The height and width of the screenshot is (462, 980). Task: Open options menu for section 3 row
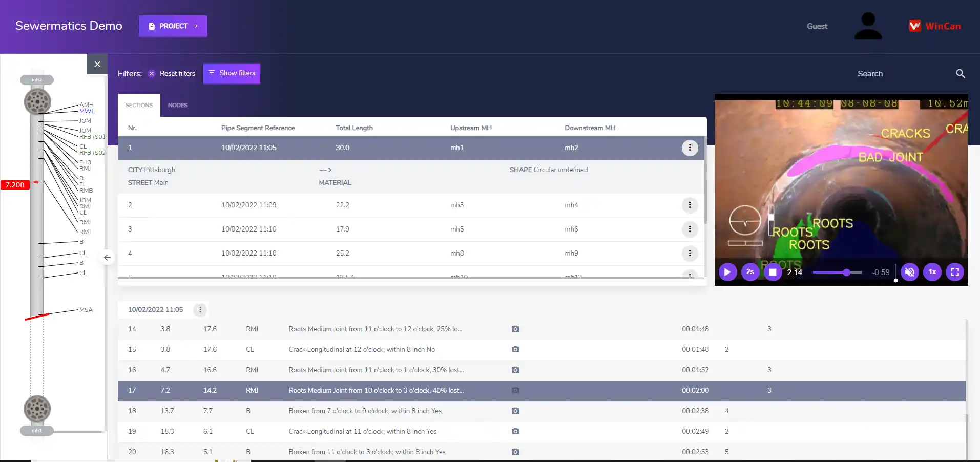point(690,229)
